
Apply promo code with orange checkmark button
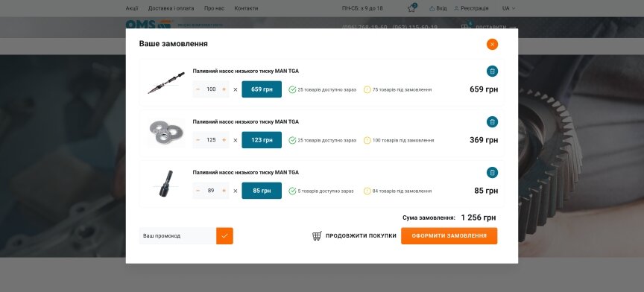[x=224, y=236]
